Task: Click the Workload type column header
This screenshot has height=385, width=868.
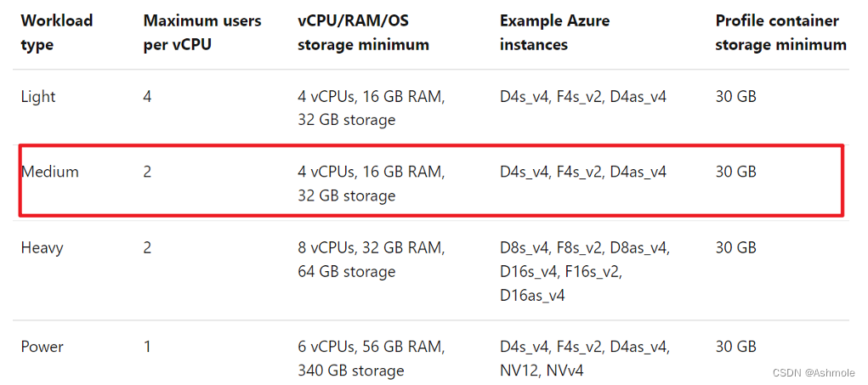Action: (56, 31)
